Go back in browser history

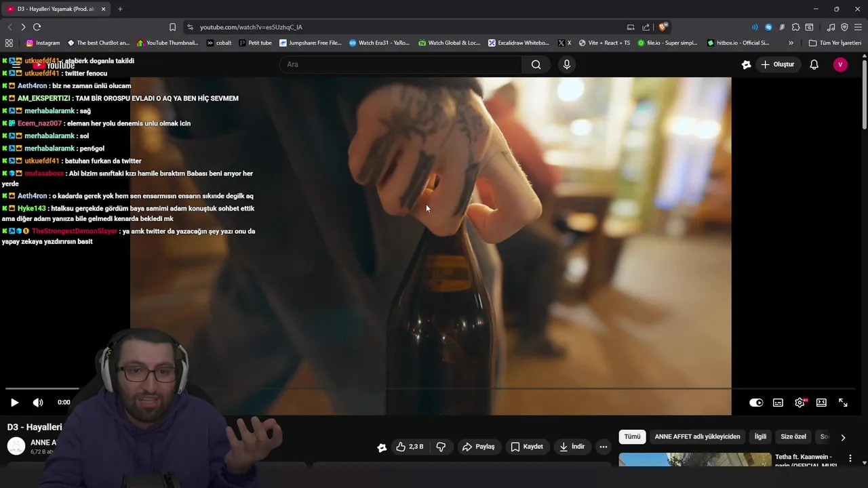[9, 27]
